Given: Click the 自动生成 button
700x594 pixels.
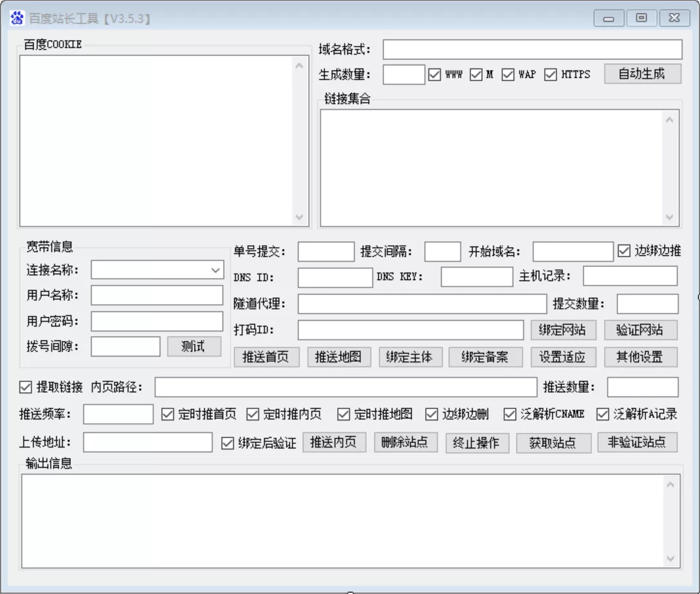Looking at the screenshot, I should pos(643,74).
